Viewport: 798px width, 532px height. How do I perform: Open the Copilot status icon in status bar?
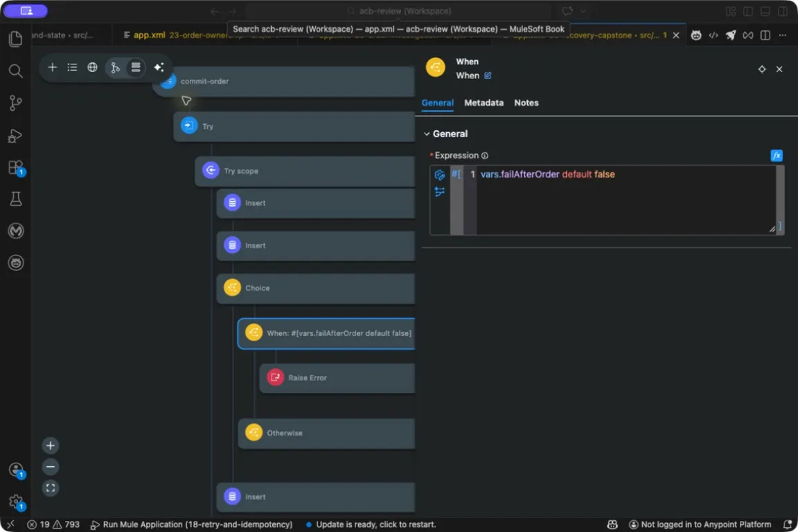612,524
